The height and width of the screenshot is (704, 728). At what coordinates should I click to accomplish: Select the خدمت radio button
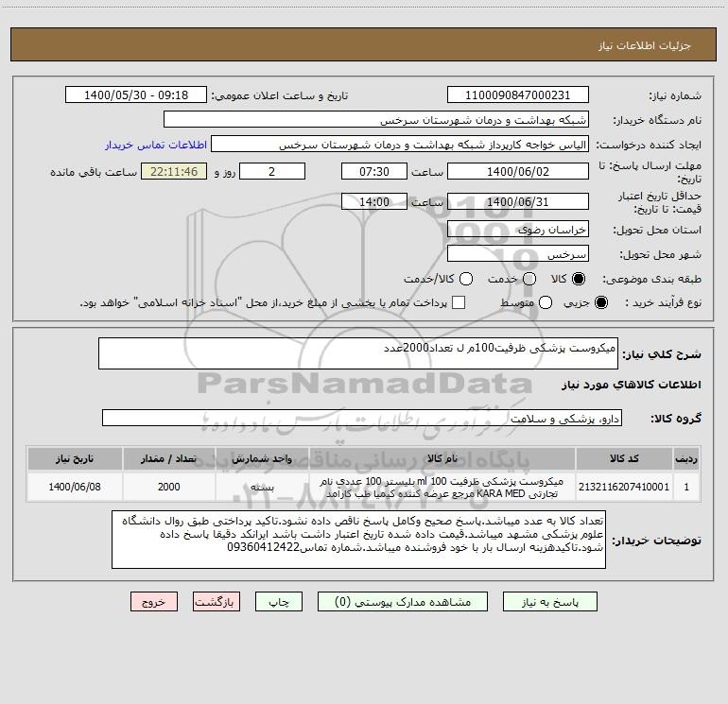tap(529, 279)
